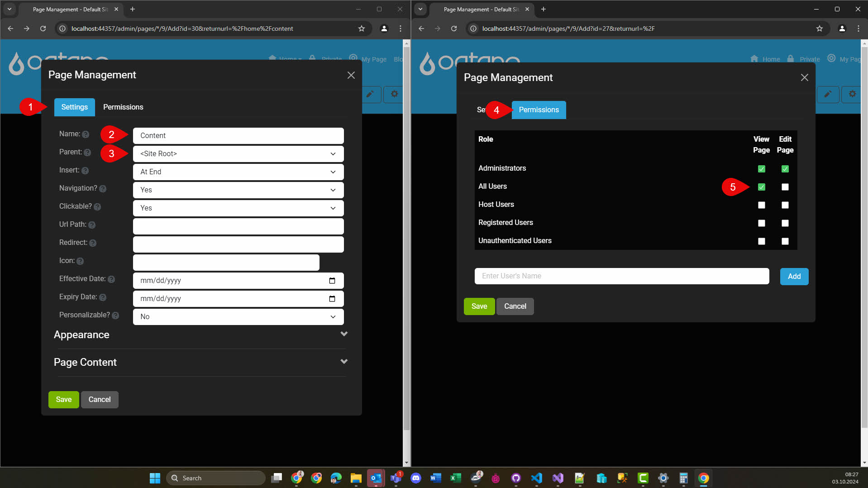Click the Enter User's Name field

621,276
